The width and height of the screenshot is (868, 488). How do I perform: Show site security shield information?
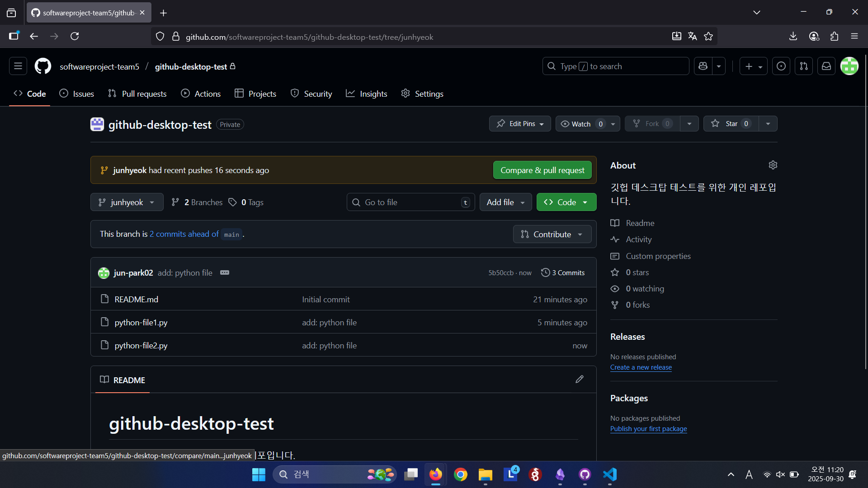tap(160, 37)
